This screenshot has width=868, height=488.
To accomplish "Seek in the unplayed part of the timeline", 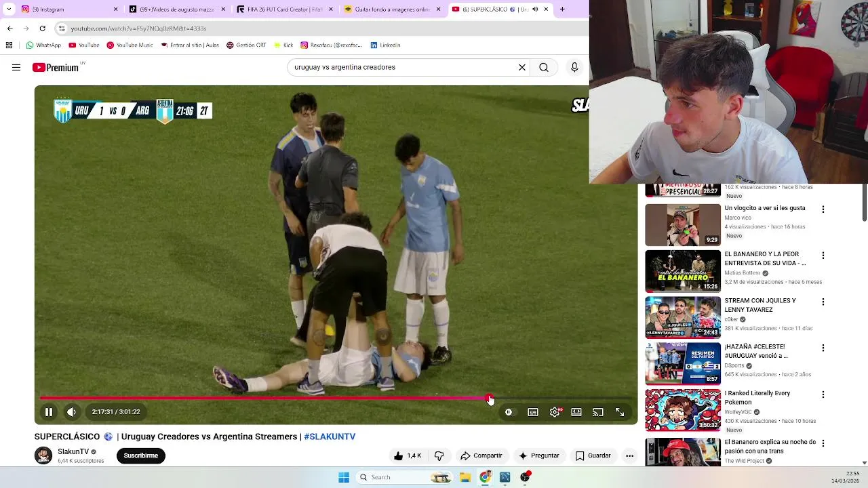I will [564, 399].
